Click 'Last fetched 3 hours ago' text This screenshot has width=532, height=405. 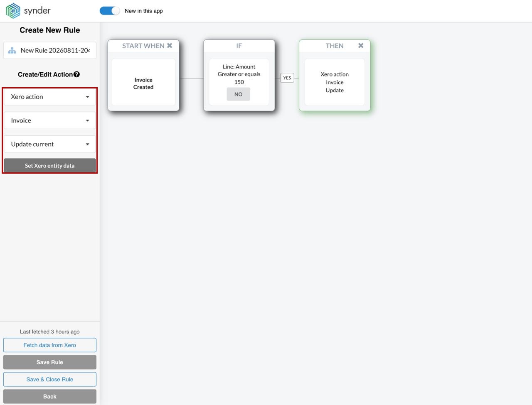point(50,331)
